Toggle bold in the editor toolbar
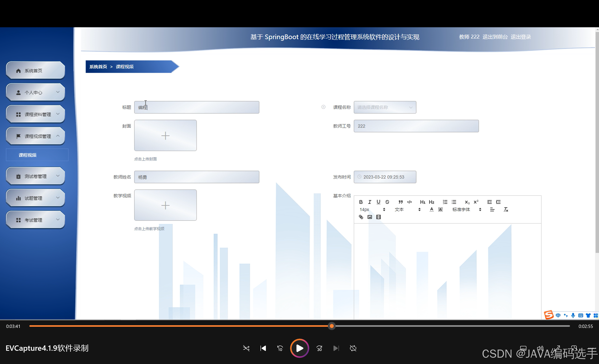Viewport: 599px width, 364px height. pyautogui.click(x=361, y=202)
